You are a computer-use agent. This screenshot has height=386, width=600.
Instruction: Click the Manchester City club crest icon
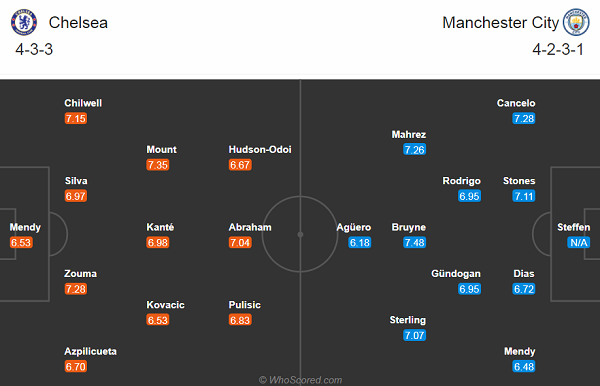pyautogui.click(x=576, y=22)
